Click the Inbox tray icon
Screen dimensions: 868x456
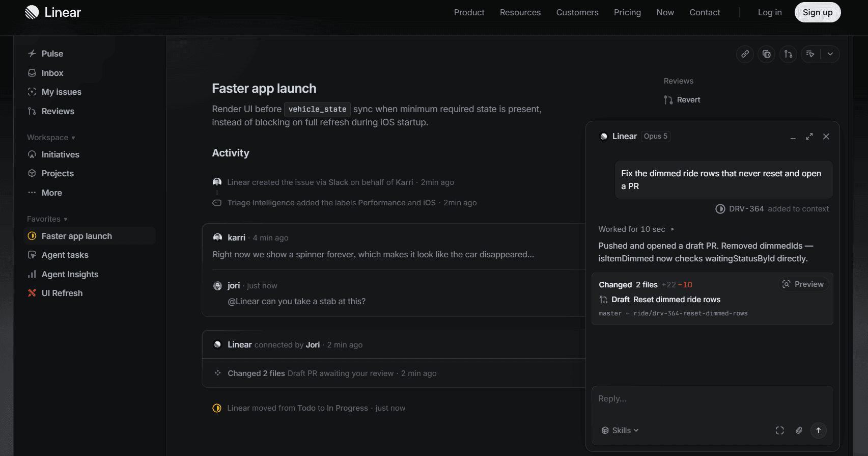coord(32,73)
